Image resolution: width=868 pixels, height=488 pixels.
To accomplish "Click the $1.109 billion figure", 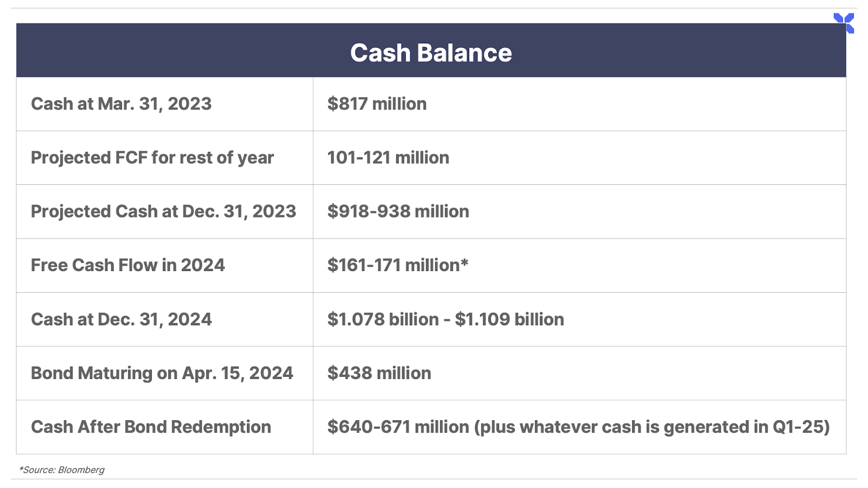I will point(509,319).
